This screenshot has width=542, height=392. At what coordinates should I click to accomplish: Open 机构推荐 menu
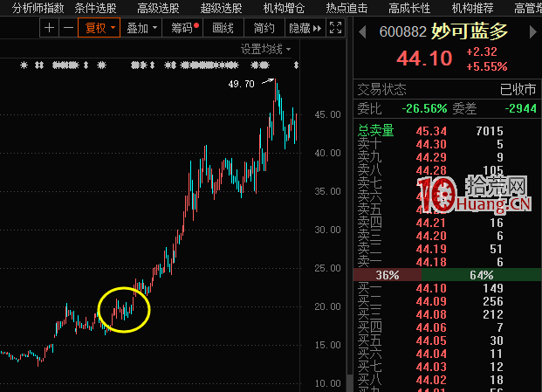(x=472, y=8)
